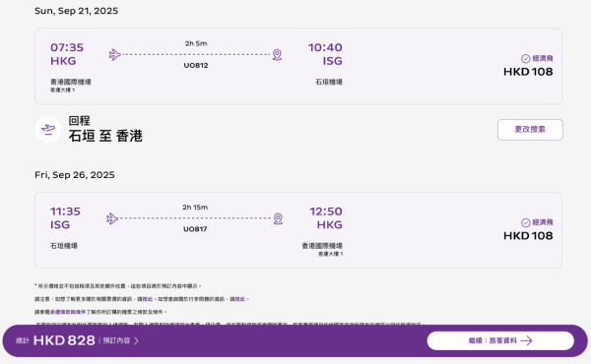The height and width of the screenshot is (364, 591).
Task: Click arrival time 10:40
Action: point(325,47)
